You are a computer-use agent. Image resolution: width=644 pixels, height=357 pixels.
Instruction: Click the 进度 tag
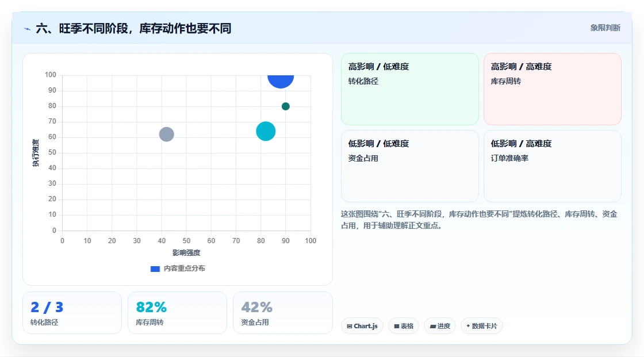(440, 326)
